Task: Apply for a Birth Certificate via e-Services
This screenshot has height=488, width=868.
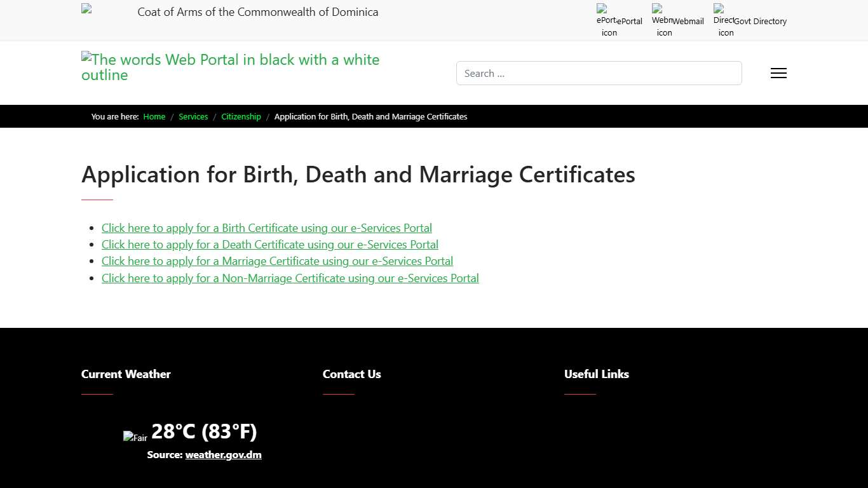Action: (266, 227)
